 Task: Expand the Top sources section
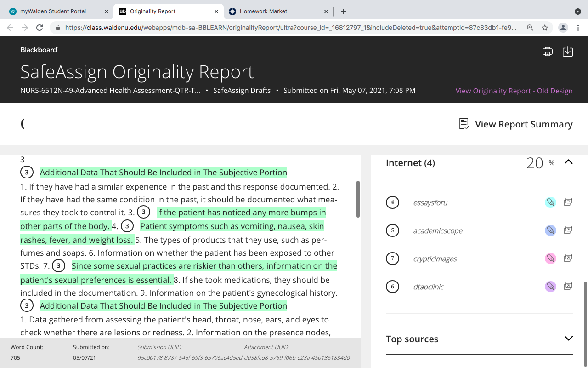[x=568, y=339]
